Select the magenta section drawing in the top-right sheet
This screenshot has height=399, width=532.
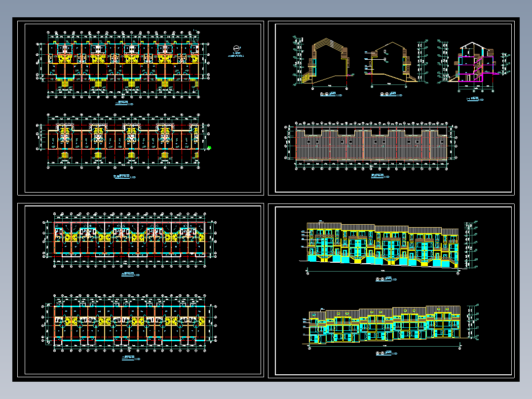coord(474,66)
